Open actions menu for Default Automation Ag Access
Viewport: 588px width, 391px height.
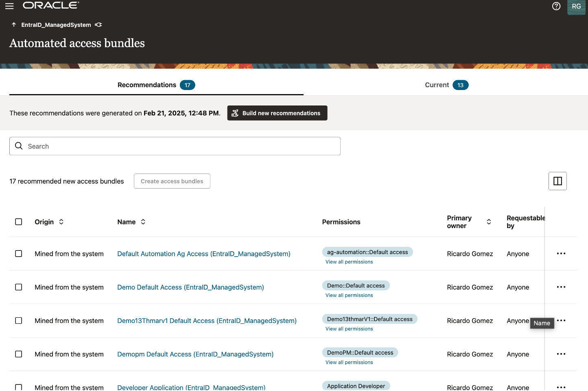[x=561, y=253]
